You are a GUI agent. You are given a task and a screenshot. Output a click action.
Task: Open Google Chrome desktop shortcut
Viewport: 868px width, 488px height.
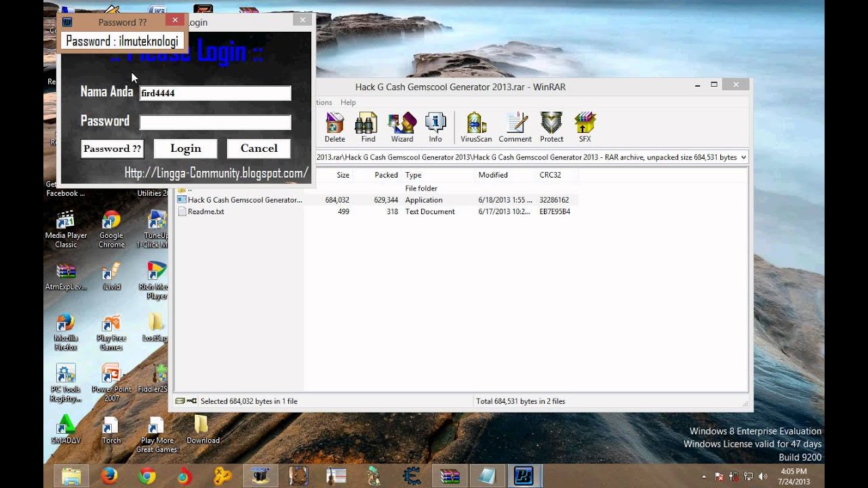click(111, 229)
